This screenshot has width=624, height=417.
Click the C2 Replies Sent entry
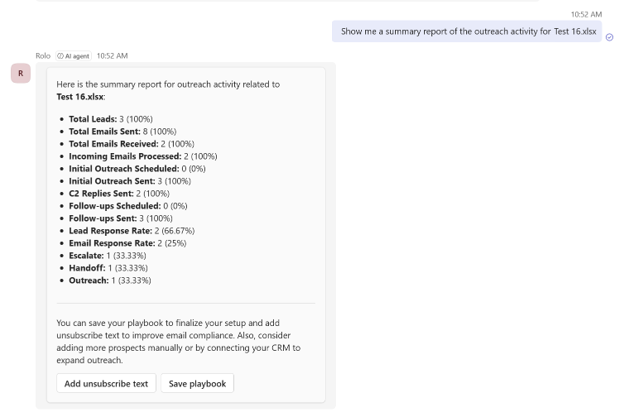[119, 193]
